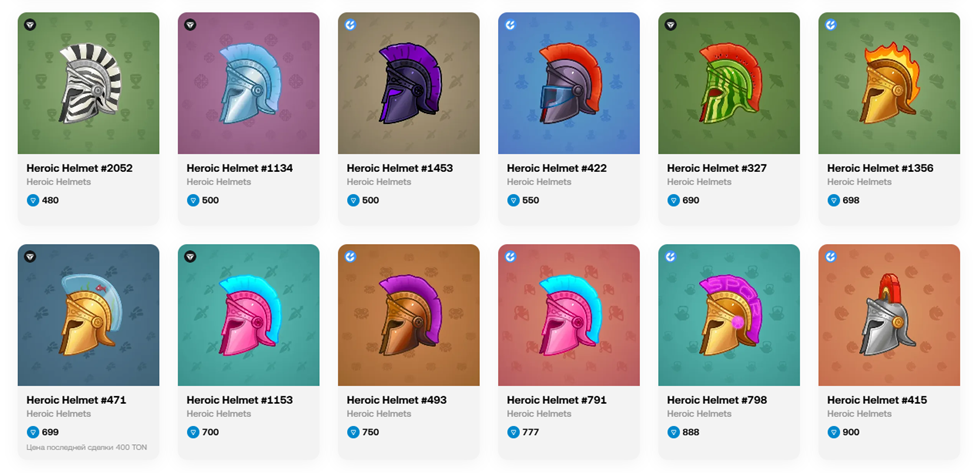The height and width of the screenshot is (473, 974).
Task: Open the zebra-striped helmet image
Action: [x=88, y=84]
